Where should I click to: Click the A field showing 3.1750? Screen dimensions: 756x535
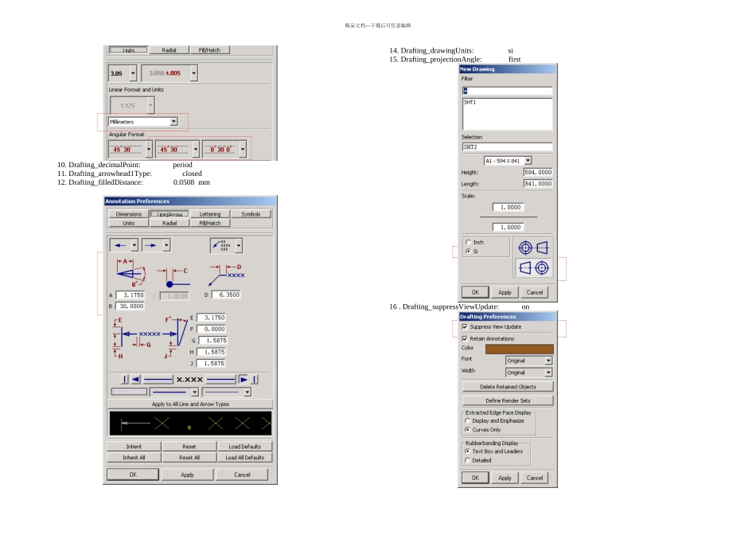131,295
